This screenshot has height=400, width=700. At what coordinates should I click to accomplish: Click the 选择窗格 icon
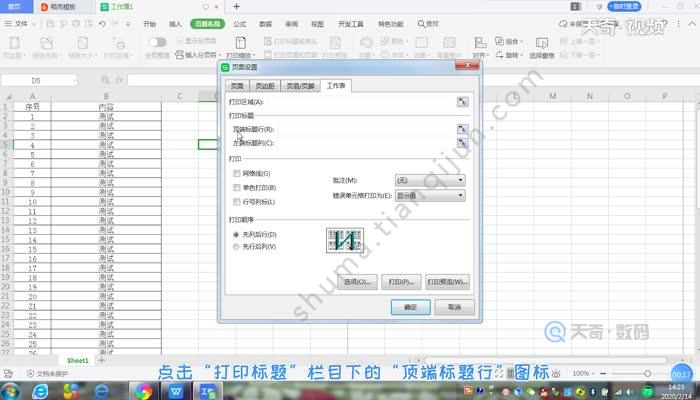pos(542,43)
